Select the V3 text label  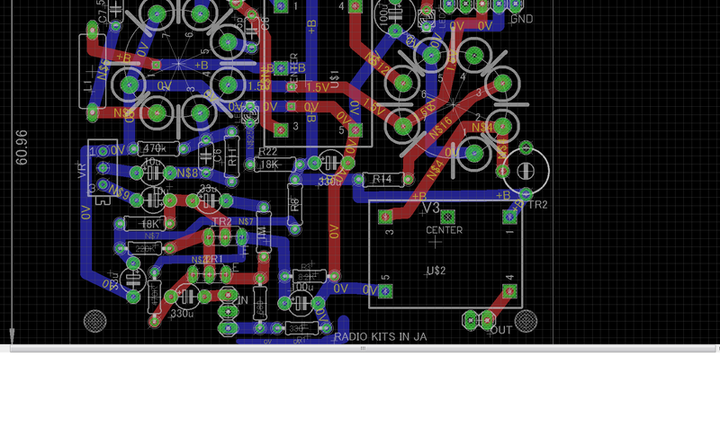pos(430,207)
